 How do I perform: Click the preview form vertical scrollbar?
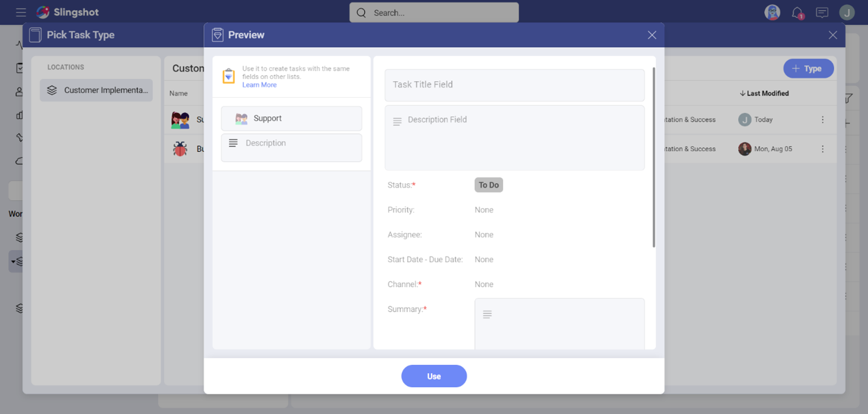tap(654, 158)
